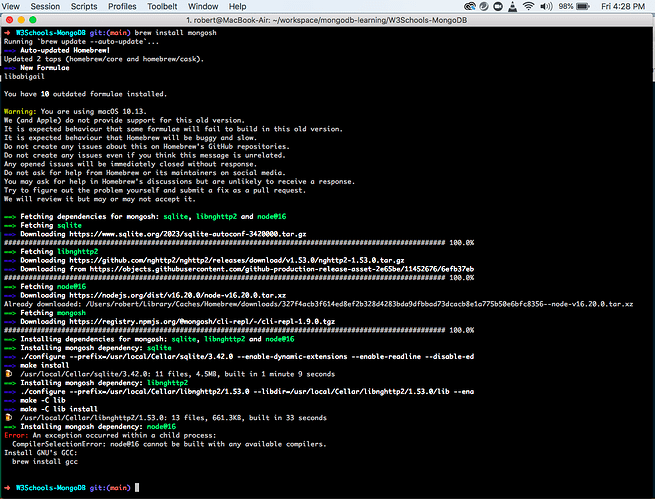Image resolution: width=655 pixels, height=500 pixels.
Task: Click the cursor at the bottom terminal prompt
Action: (x=136, y=488)
